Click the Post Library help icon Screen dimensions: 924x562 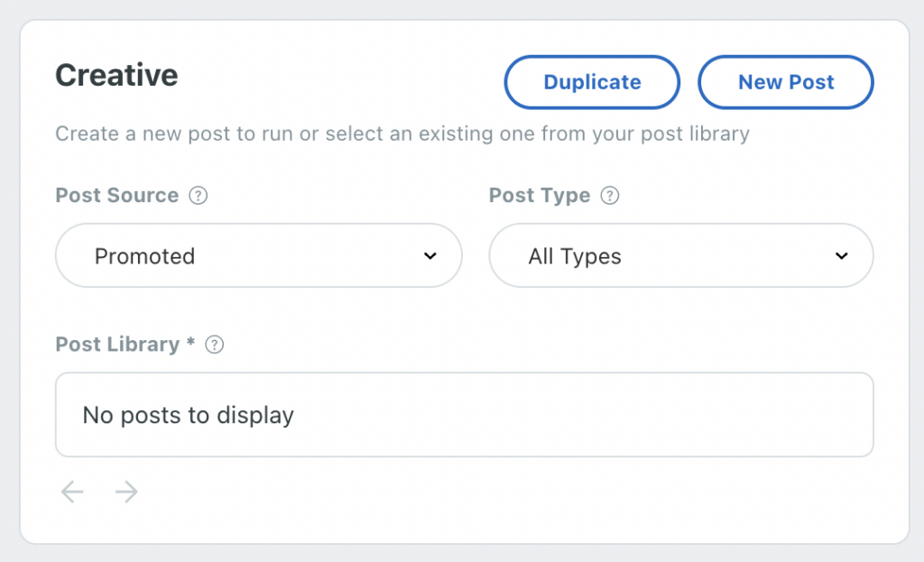tap(214, 344)
